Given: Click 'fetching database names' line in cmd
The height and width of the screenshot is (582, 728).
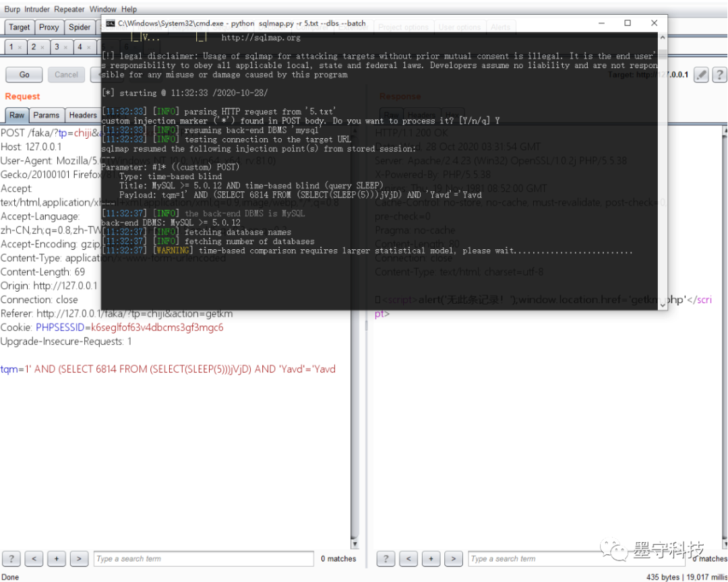Looking at the screenshot, I should (196, 232).
